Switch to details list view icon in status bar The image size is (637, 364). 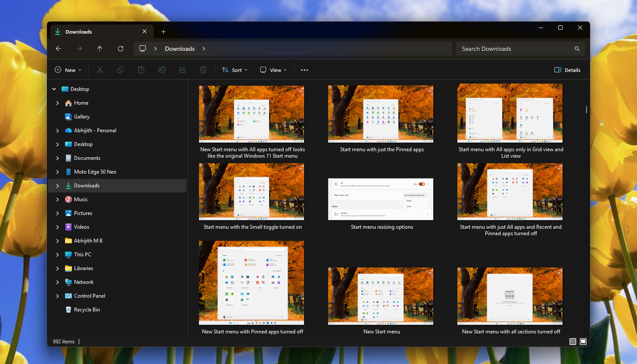tap(573, 342)
